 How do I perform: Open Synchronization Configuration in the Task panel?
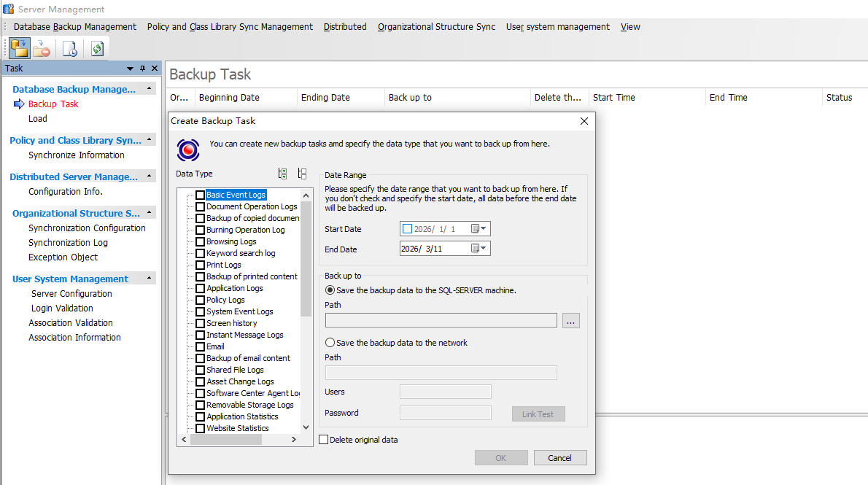pos(87,228)
